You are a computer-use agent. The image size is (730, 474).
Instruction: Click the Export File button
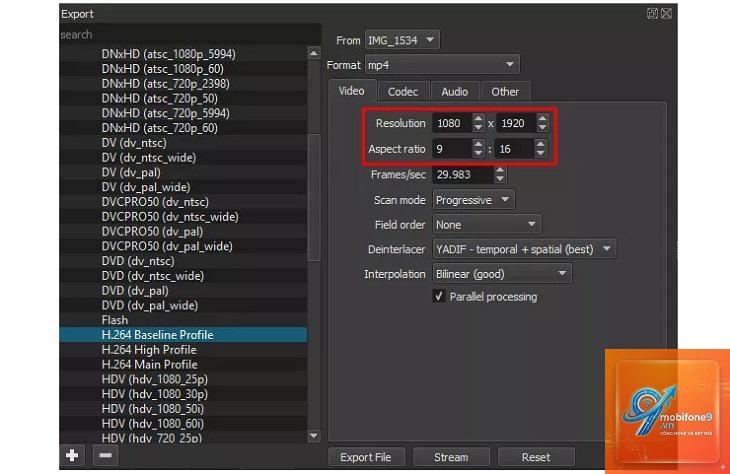pyautogui.click(x=366, y=457)
